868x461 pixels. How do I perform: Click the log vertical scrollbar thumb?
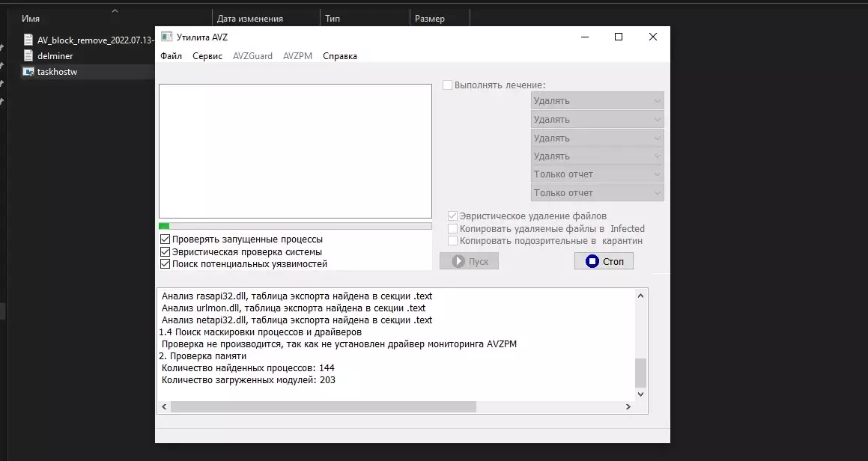(640, 373)
